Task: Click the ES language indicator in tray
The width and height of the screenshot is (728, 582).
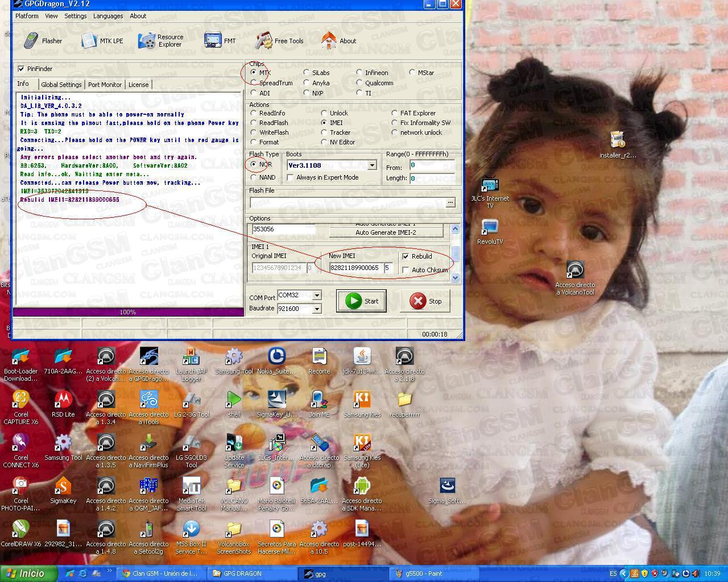Action: [x=613, y=573]
